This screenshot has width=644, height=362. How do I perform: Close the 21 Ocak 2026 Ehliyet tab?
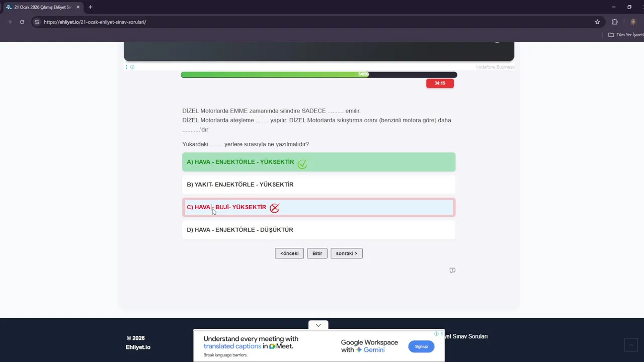(x=78, y=7)
